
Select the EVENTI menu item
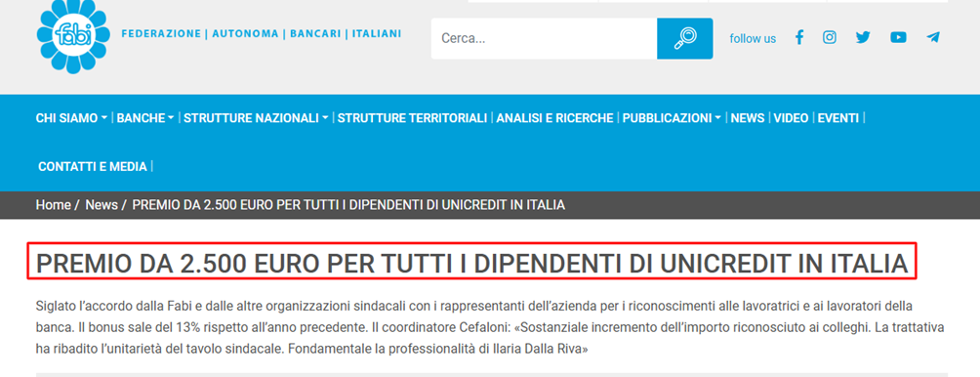[x=838, y=118]
